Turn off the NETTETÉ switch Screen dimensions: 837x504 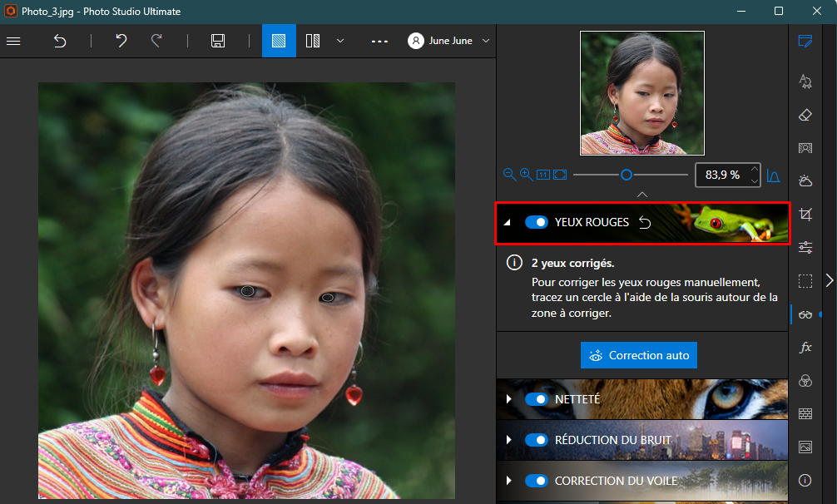pos(537,399)
